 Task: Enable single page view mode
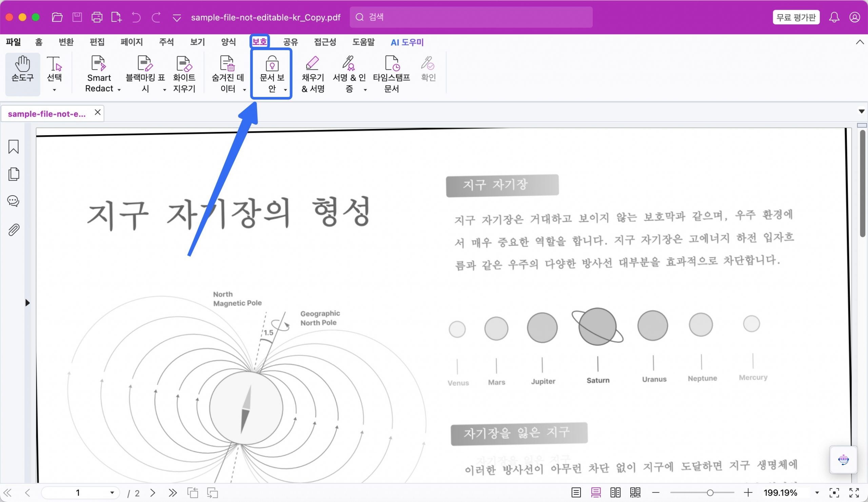coord(576,493)
